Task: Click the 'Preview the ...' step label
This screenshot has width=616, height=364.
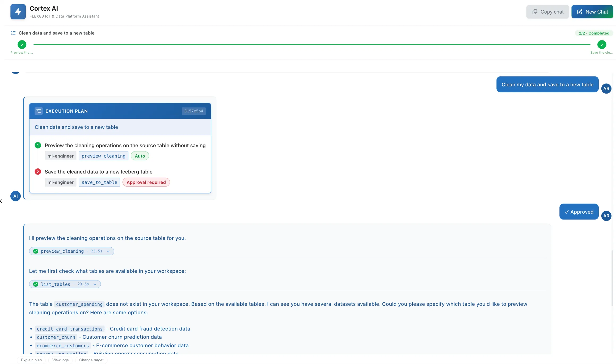Action: tap(22, 53)
